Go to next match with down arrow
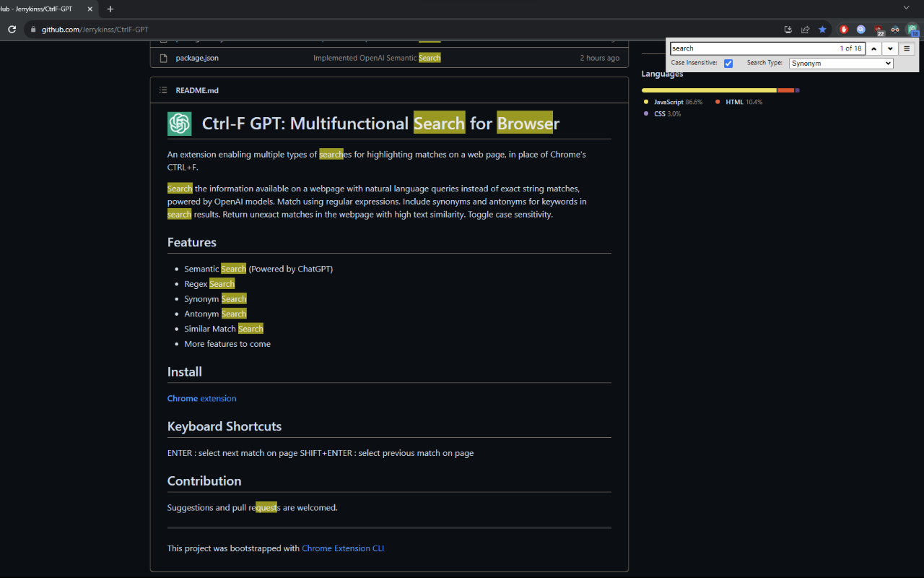 tap(890, 48)
